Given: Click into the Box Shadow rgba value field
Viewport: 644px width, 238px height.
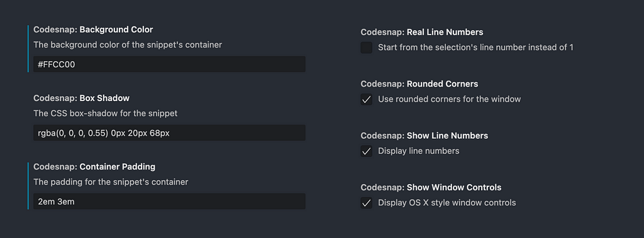Looking at the screenshot, I should pos(169,133).
